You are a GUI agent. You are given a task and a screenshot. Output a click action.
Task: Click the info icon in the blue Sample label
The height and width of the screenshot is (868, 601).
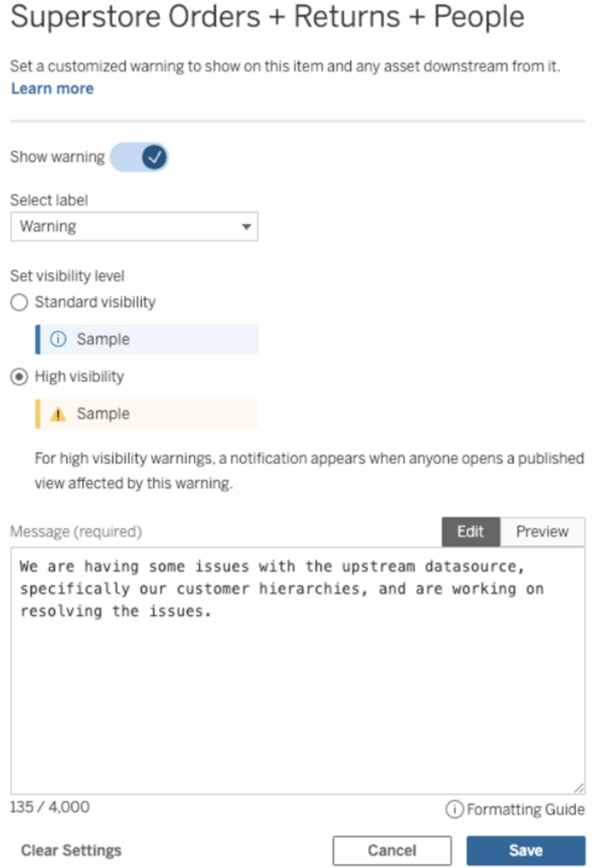58,339
